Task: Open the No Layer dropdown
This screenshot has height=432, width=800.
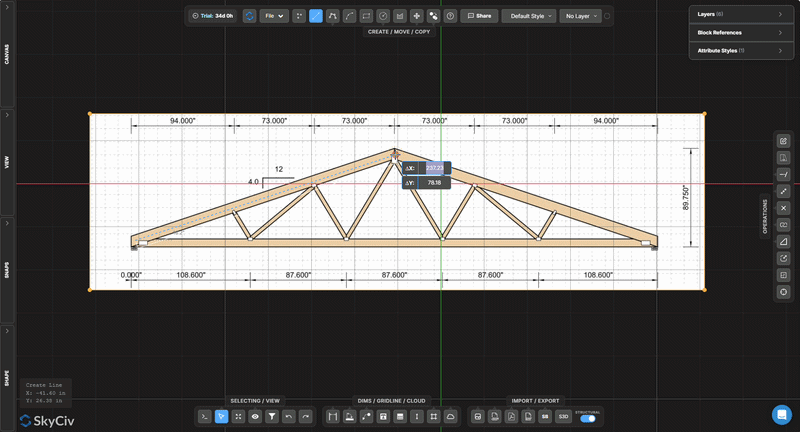Action: [581, 16]
